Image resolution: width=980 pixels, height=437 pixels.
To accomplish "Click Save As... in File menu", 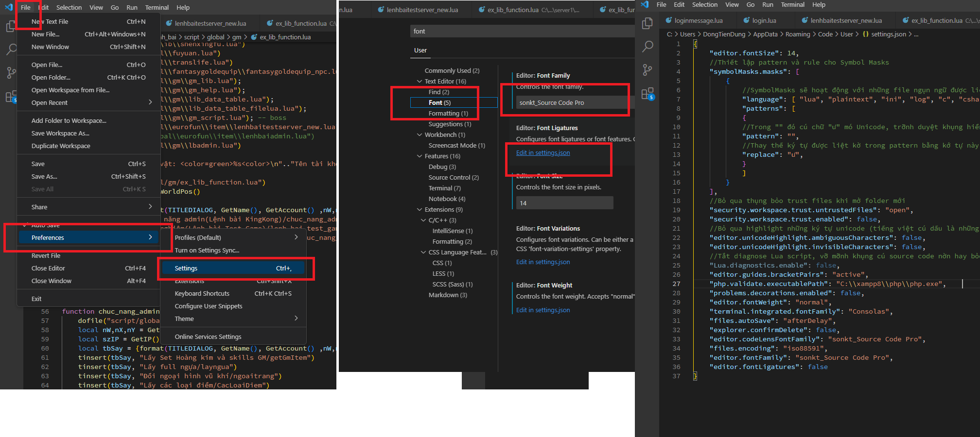I will point(88,176).
